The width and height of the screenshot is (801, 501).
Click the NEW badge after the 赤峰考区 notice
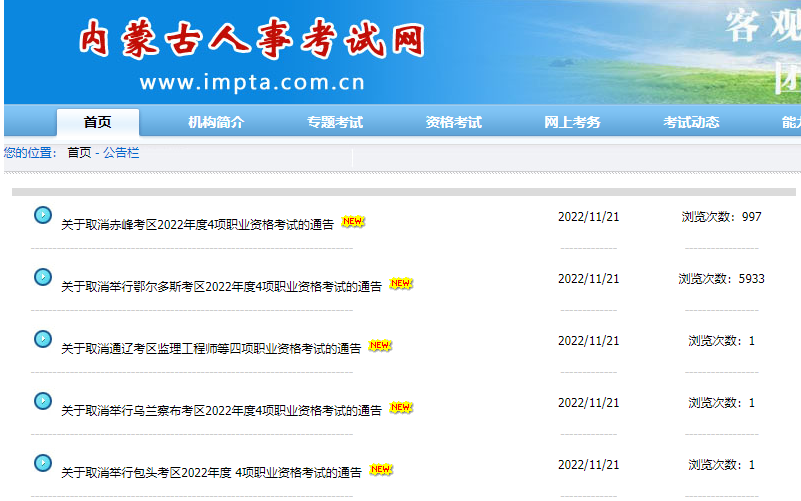tap(353, 222)
